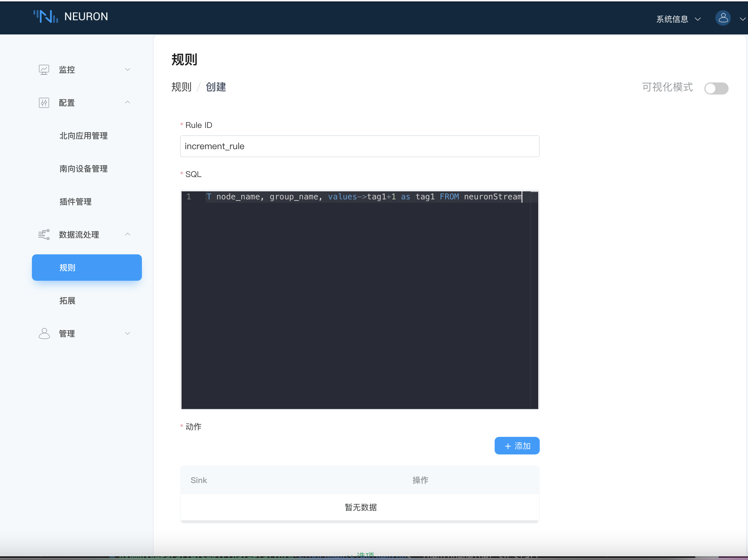Click the NEURON brand title
The width and height of the screenshot is (748, 560).
(x=86, y=16)
